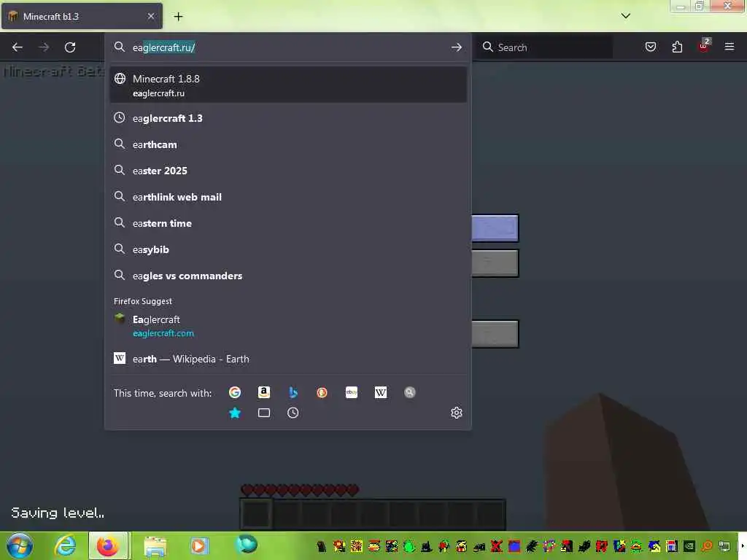Open Windows Media Player from taskbar

(199, 545)
